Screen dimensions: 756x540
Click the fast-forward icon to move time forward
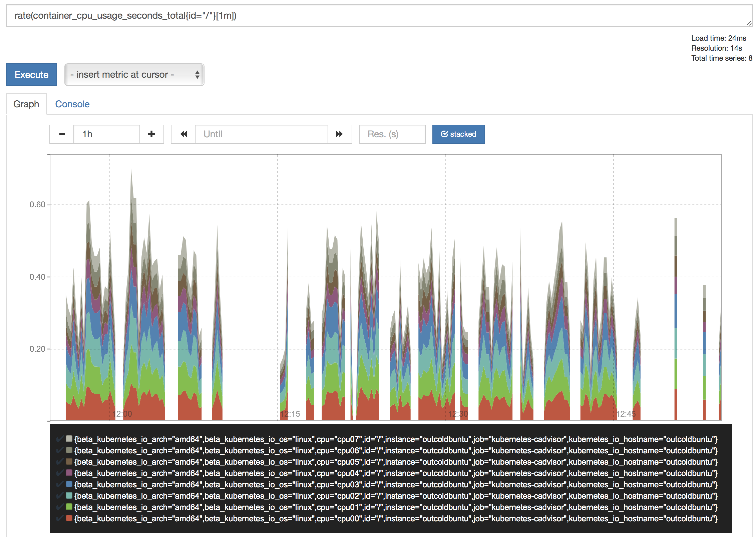340,134
